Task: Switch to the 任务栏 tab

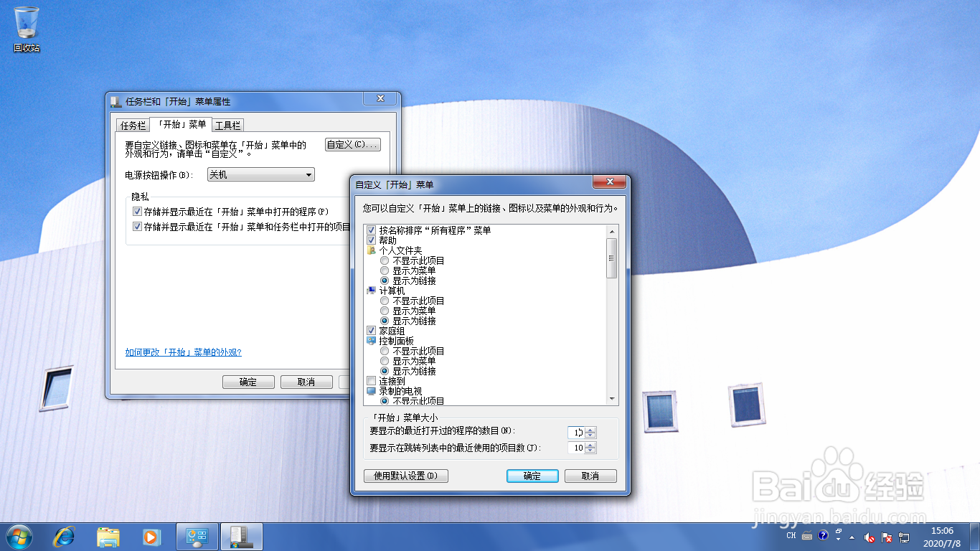Action: 133,125
